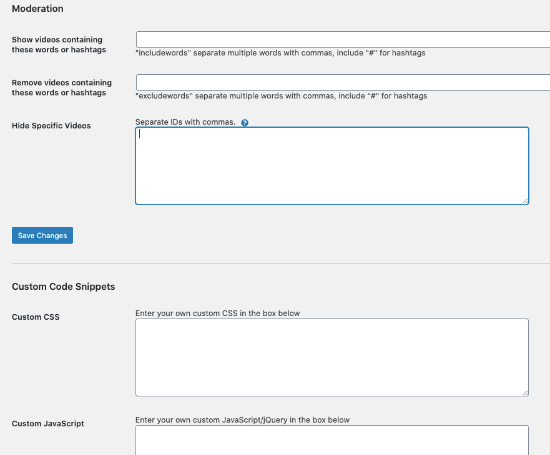Focus the includewords text field
The height and width of the screenshot is (455, 550).
click(343, 39)
